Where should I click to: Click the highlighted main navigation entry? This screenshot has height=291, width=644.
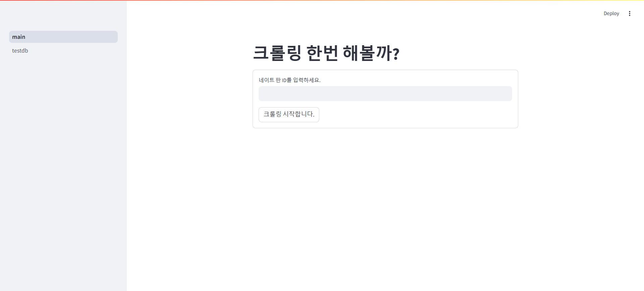[x=63, y=37]
